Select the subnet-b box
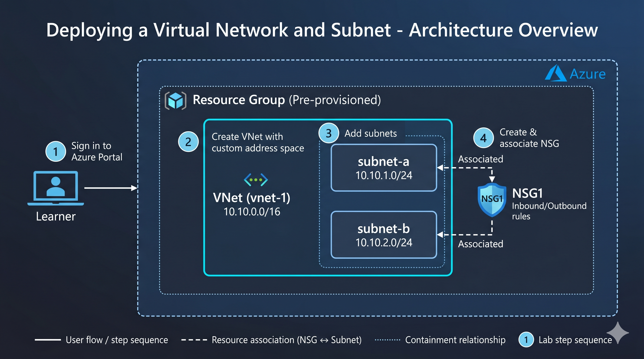This screenshot has height=359, width=644. pyautogui.click(x=384, y=235)
